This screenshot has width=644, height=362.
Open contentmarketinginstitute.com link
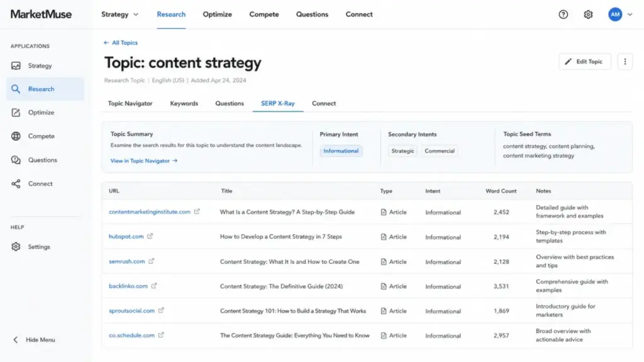(x=150, y=212)
